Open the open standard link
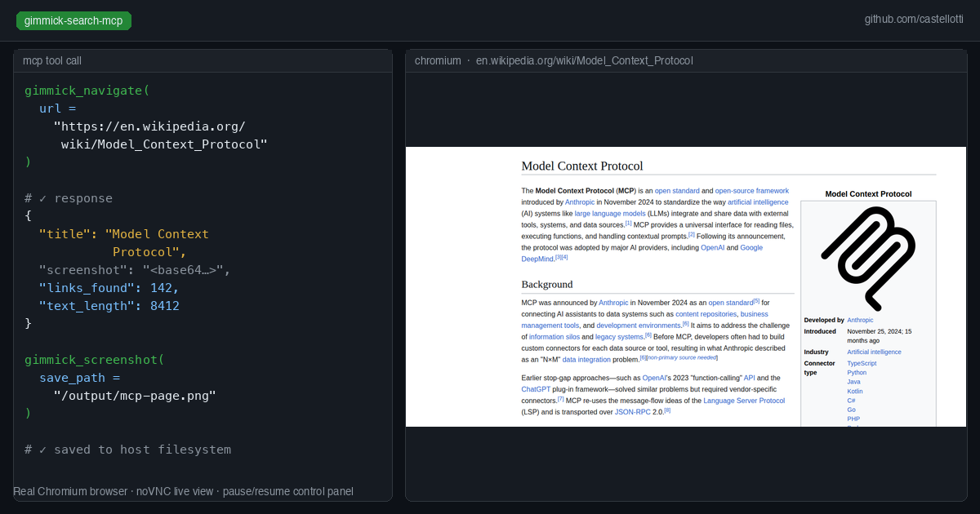Viewport: 980px width, 514px height. (677, 190)
